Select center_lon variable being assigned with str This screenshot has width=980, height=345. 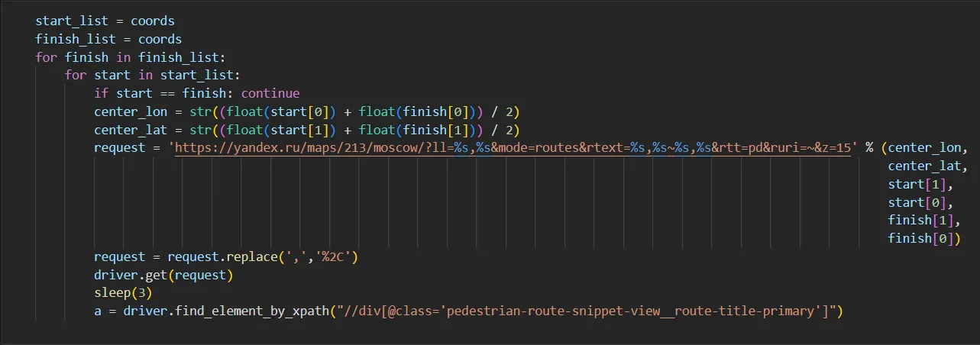click(x=130, y=111)
